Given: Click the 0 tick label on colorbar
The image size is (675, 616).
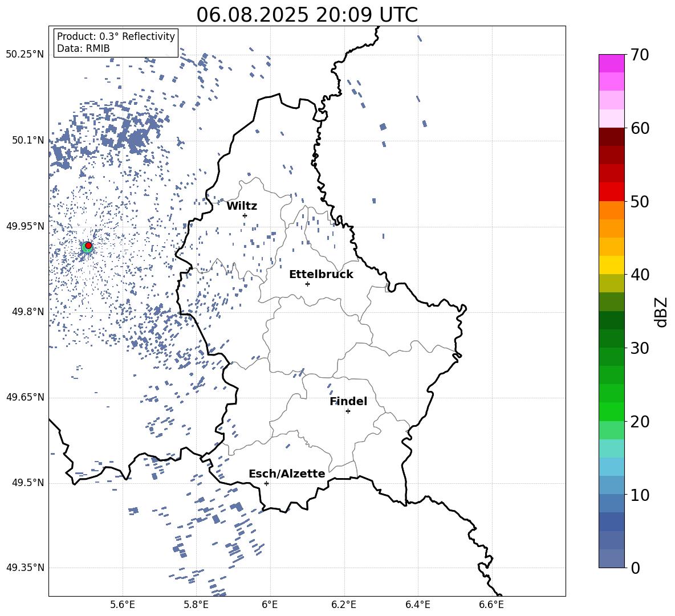Looking at the screenshot, I should pyautogui.click(x=635, y=568).
